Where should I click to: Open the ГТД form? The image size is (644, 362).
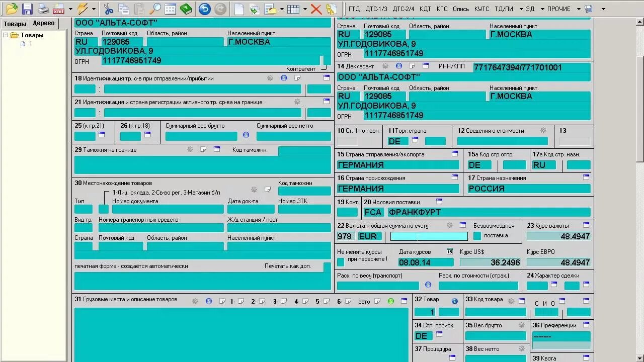[x=354, y=9]
